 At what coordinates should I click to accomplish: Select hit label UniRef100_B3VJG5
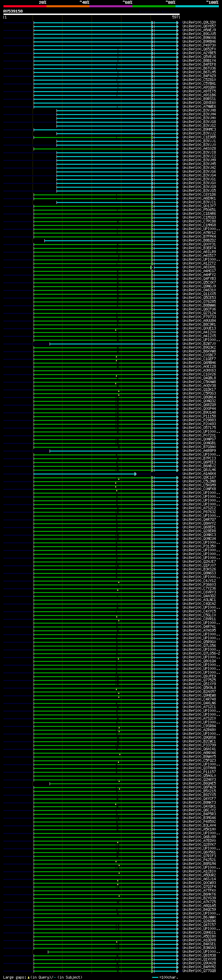(x=199, y=191)
